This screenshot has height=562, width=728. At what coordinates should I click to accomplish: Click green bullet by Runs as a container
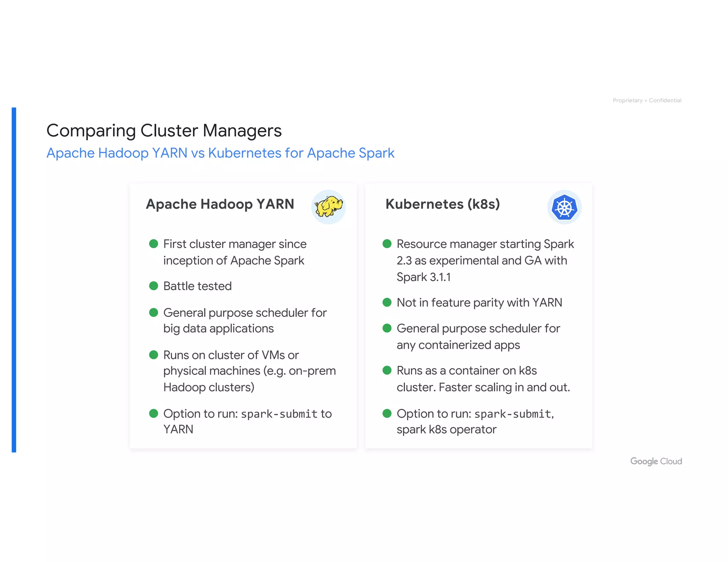pyautogui.click(x=387, y=370)
